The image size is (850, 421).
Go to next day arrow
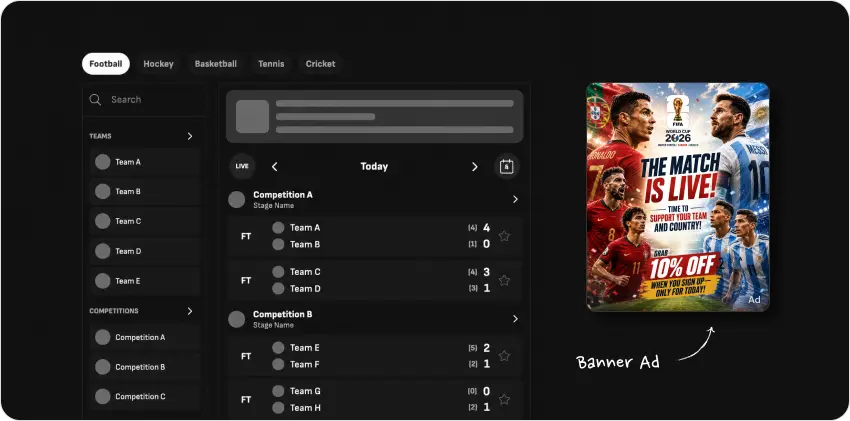(x=474, y=167)
